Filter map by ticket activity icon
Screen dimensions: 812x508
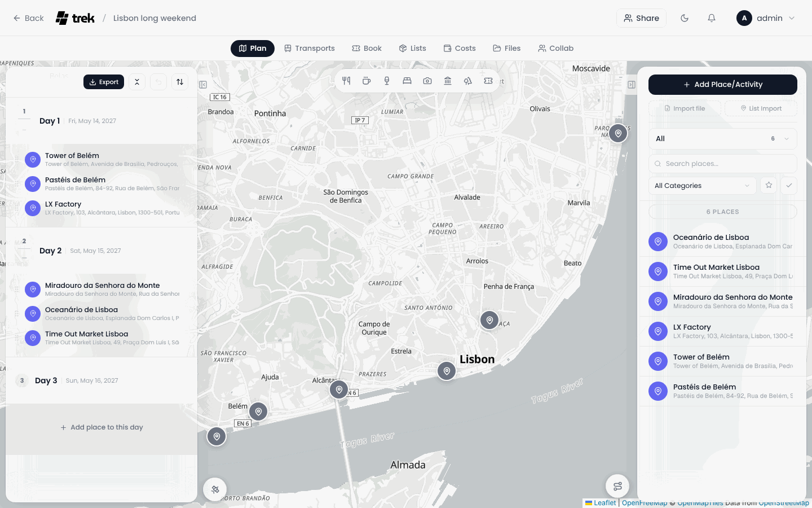(x=488, y=81)
